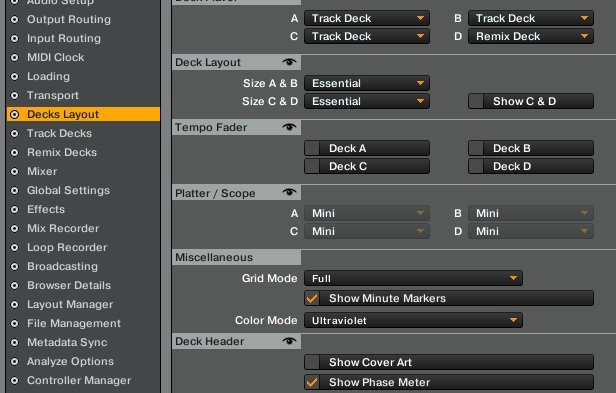
Task: Click the bullet icon next to Effects
Action: click(15, 209)
